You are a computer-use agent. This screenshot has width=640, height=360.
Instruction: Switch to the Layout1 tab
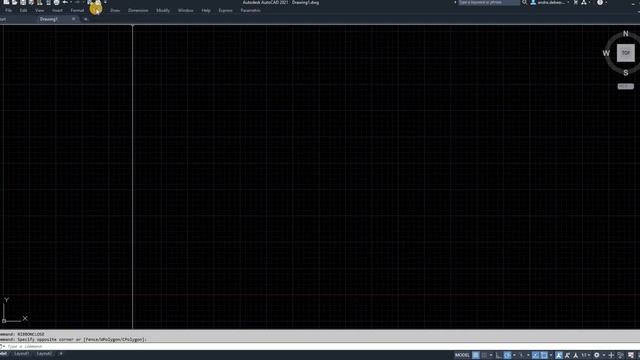pos(22,354)
